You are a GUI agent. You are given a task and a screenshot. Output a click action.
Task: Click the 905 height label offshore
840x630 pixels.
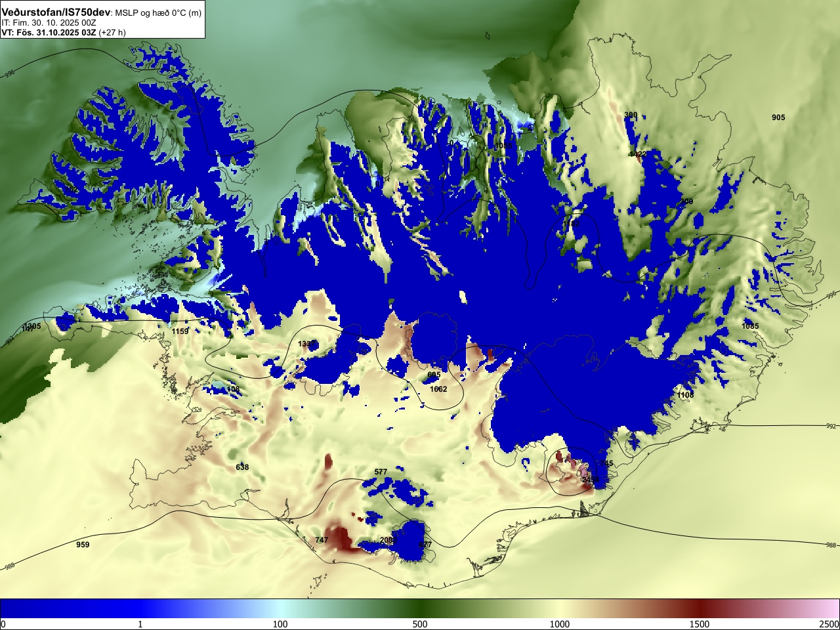click(x=778, y=117)
